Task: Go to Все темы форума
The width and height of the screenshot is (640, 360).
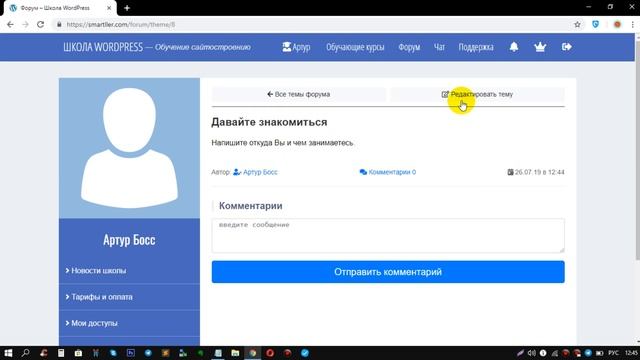Action: click(299, 94)
